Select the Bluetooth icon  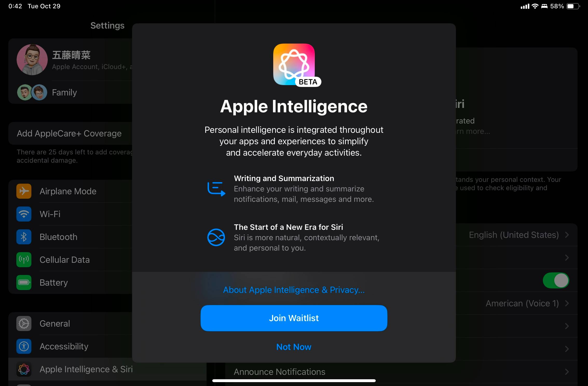pos(24,237)
